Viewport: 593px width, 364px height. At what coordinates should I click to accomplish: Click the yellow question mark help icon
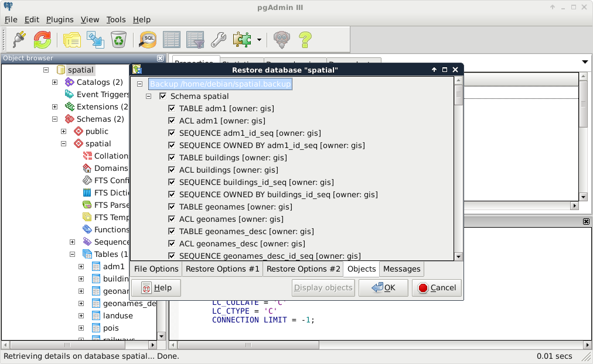coord(304,40)
